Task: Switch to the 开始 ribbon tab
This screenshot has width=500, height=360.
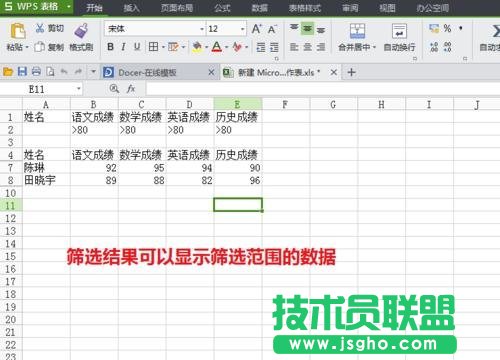Action: [94, 8]
